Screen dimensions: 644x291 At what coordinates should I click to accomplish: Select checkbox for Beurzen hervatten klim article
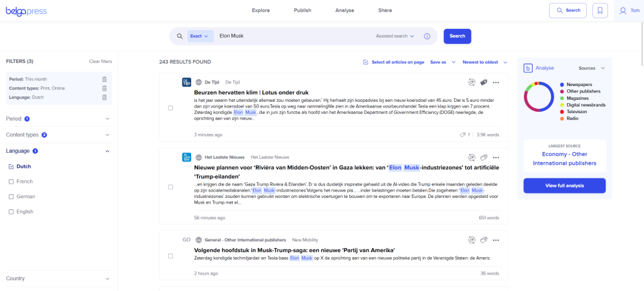coord(170,108)
